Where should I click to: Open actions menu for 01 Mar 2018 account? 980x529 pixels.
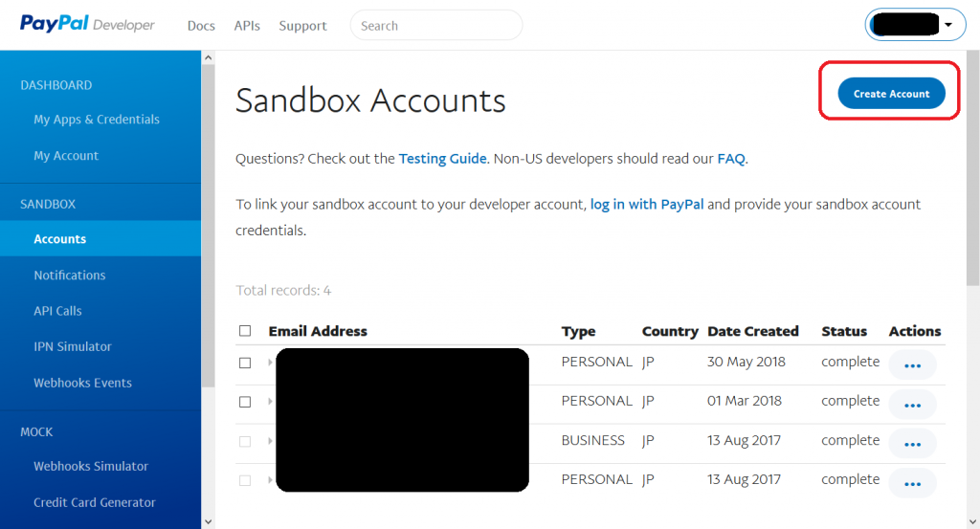tap(912, 404)
